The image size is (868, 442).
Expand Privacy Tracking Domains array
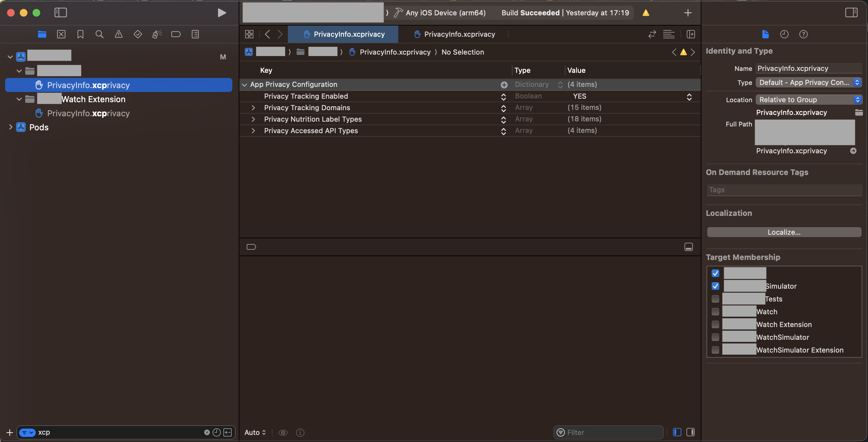click(x=253, y=108)
